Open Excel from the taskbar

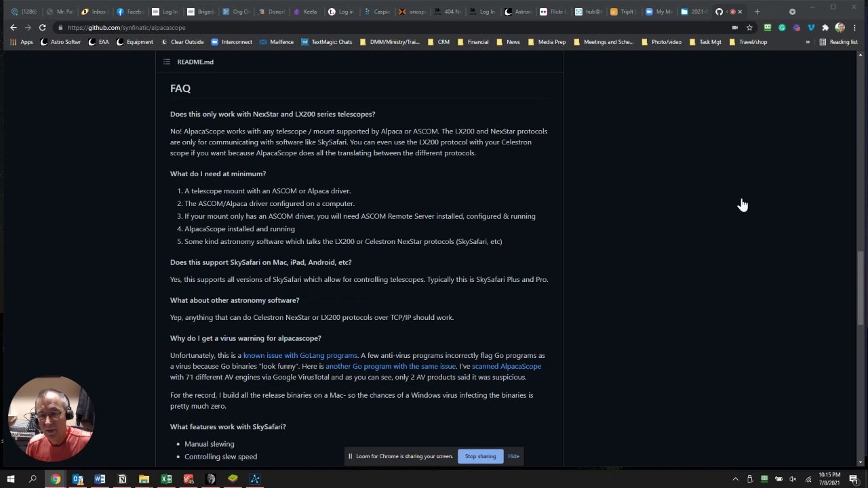pyautogui.click(x=166, y=479)
